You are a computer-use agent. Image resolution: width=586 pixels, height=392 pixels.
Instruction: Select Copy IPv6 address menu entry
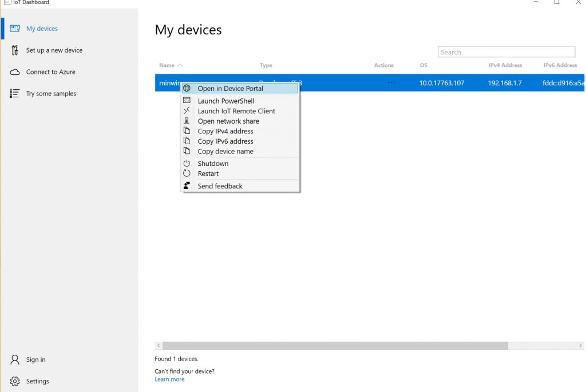point(225,141)
